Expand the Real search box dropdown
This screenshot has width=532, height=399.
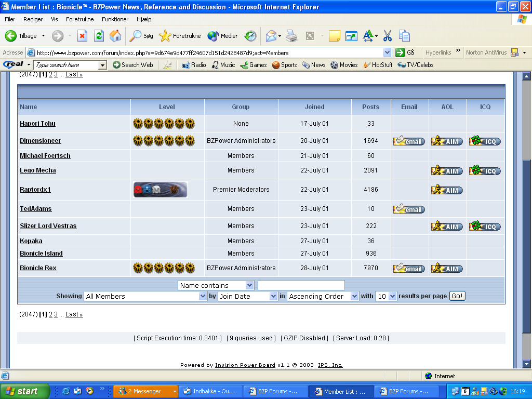102,65
